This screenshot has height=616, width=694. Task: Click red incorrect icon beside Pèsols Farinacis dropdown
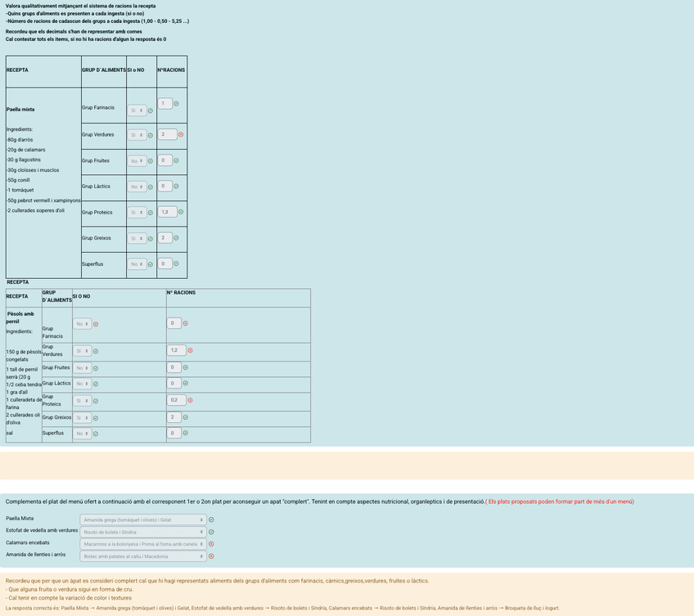pyautogui.click(x=96, y=325)
